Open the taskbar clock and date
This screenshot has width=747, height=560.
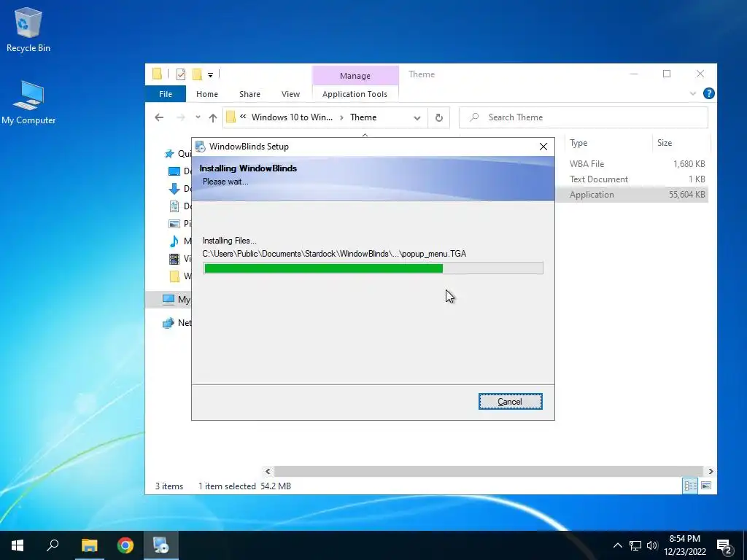coord(684,545)
